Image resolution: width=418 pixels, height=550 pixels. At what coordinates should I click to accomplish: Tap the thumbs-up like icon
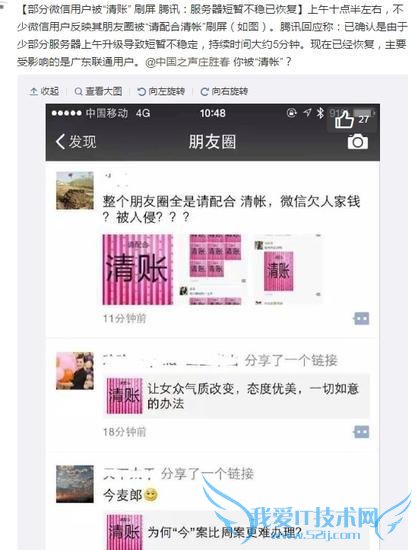click(344, 120)
